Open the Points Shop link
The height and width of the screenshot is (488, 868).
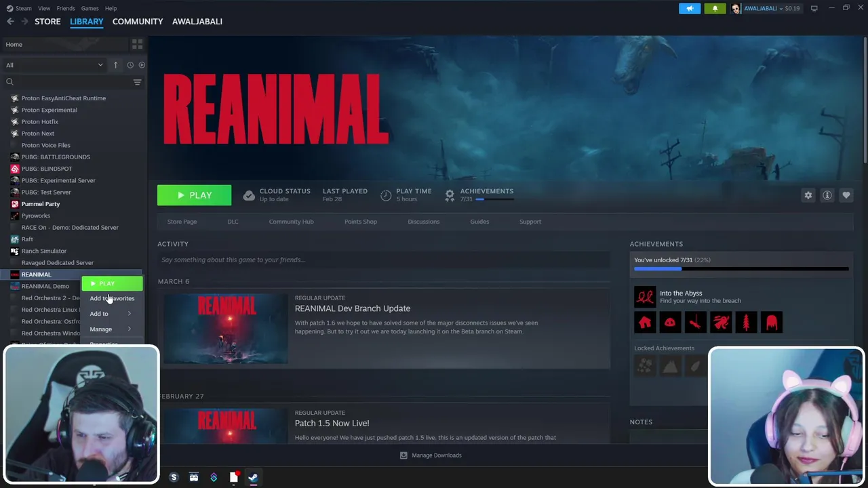coord(361,222)
